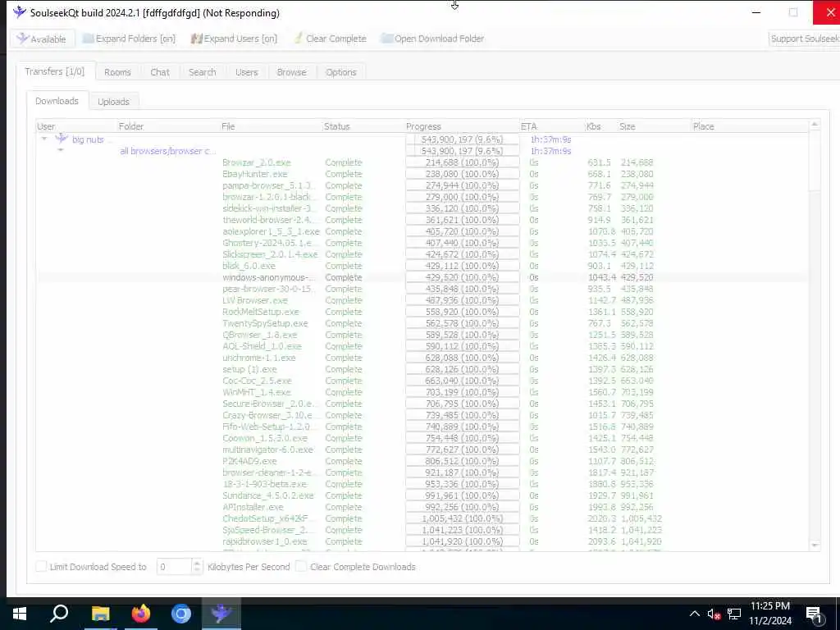The image size is (840, 630).
Task: Open taskbar search magnifier
Action: click(x=59, y=614)
